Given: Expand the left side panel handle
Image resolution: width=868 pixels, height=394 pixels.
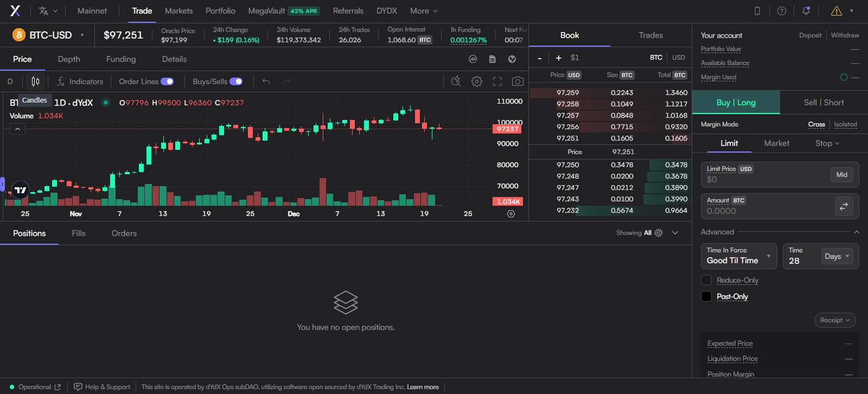Looking at the screenshot, I should (2, 185).
